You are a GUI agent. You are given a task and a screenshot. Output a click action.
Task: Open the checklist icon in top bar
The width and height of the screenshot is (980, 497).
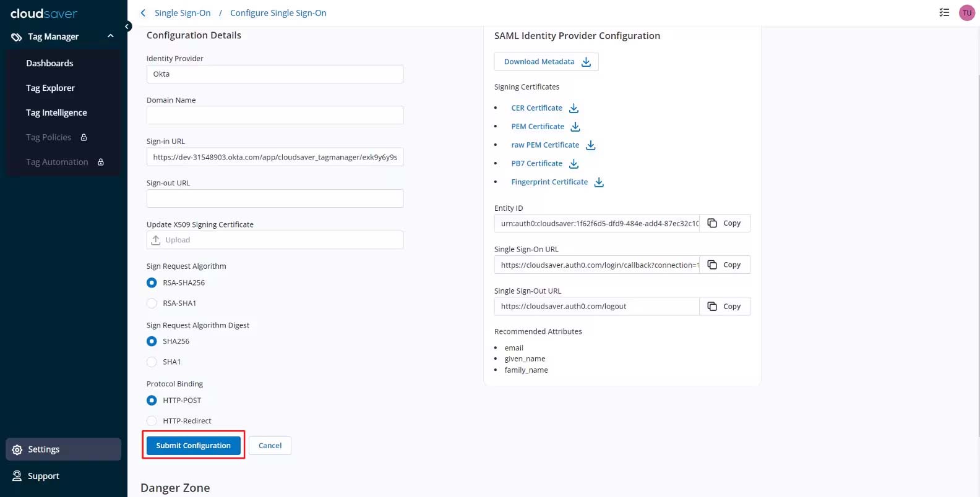(944, 12)
